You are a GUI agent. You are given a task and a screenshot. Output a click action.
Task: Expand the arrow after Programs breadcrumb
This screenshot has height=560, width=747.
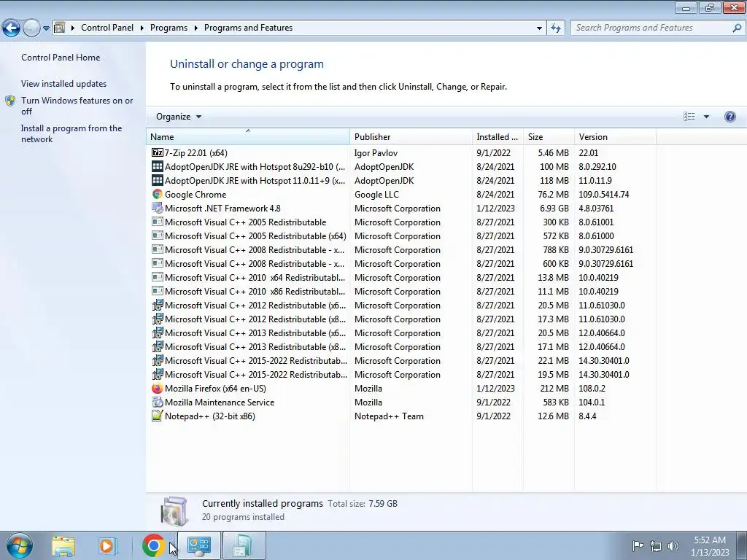click(196, 28)
